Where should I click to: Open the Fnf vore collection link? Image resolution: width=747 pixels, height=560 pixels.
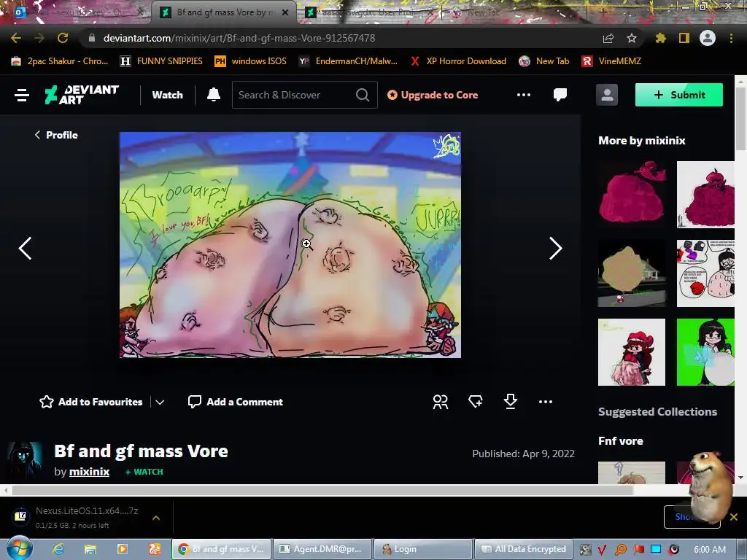tap(621, 441)
